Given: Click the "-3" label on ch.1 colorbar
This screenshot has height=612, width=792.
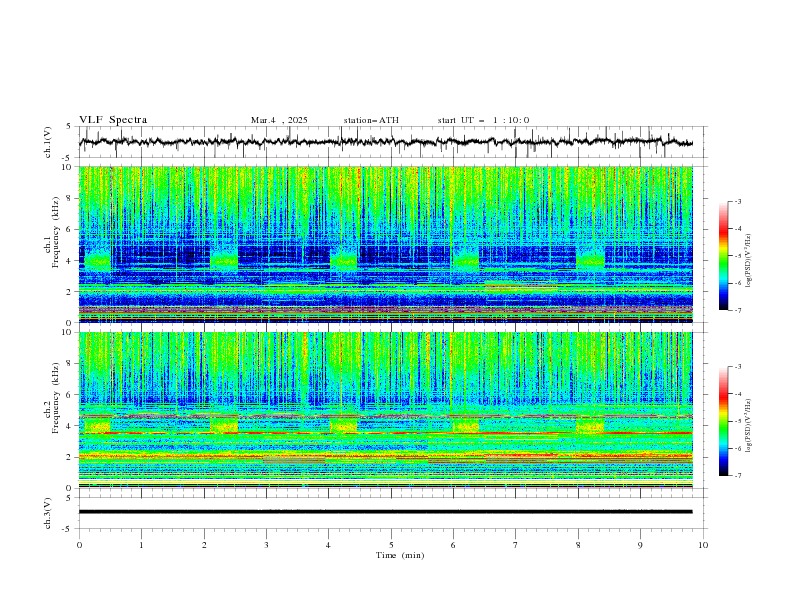Looking at the screenshot, I should [x=737, y=201].
